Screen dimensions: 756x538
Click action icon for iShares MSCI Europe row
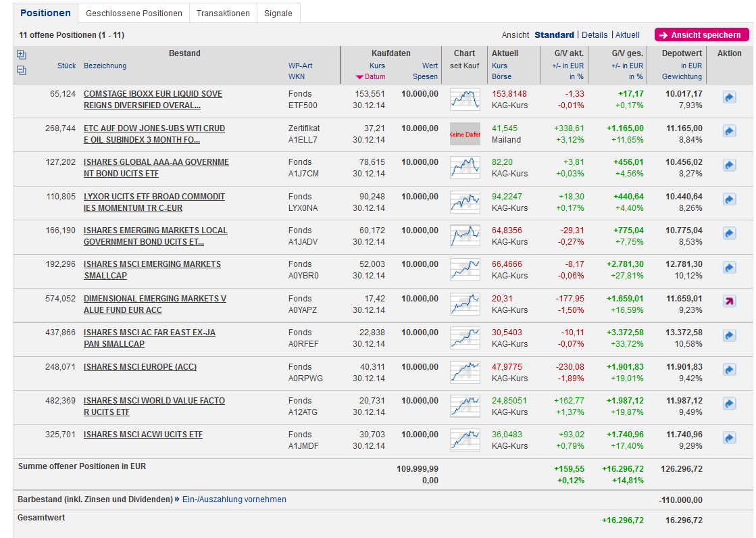(x=729, y=370)
